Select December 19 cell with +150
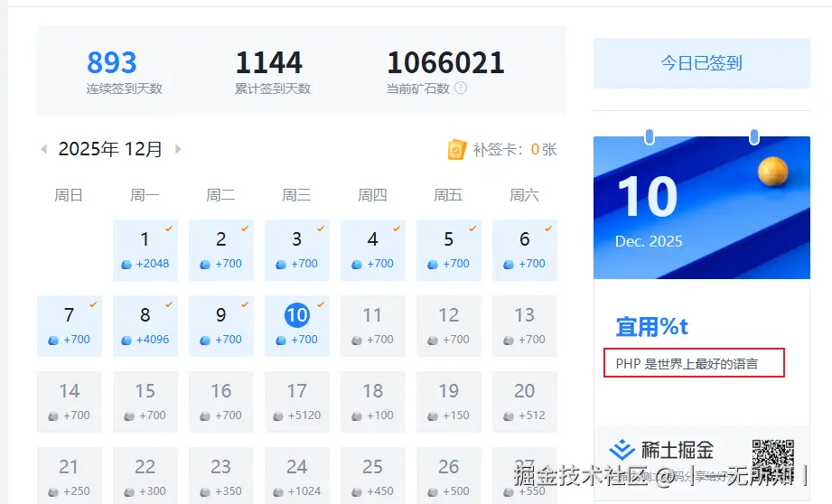 coord(449,402)
